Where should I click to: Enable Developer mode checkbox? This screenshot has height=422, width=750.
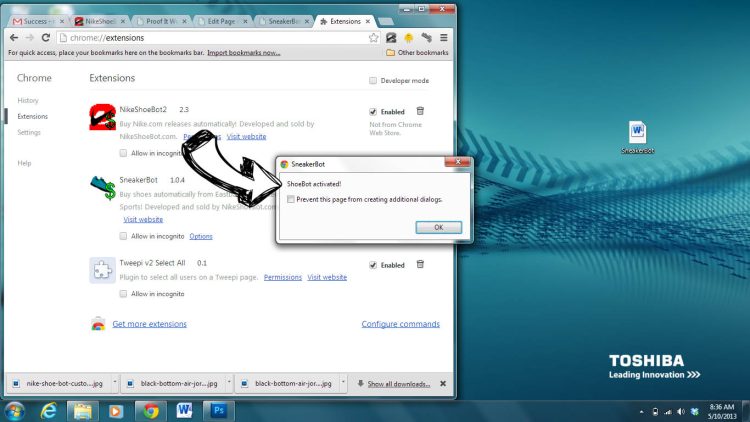(x=373, y=80)
